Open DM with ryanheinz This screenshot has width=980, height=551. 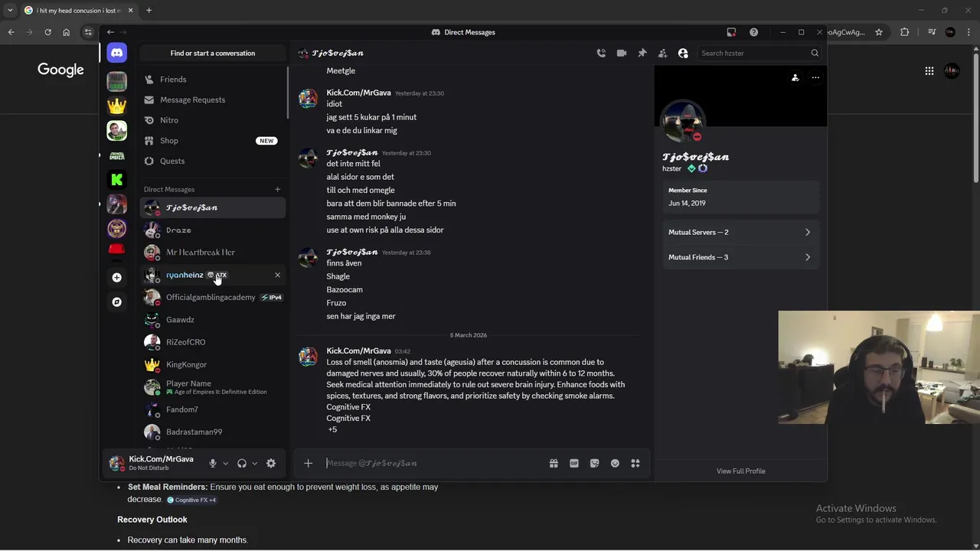pyautogui.click(x=213, y=275)
